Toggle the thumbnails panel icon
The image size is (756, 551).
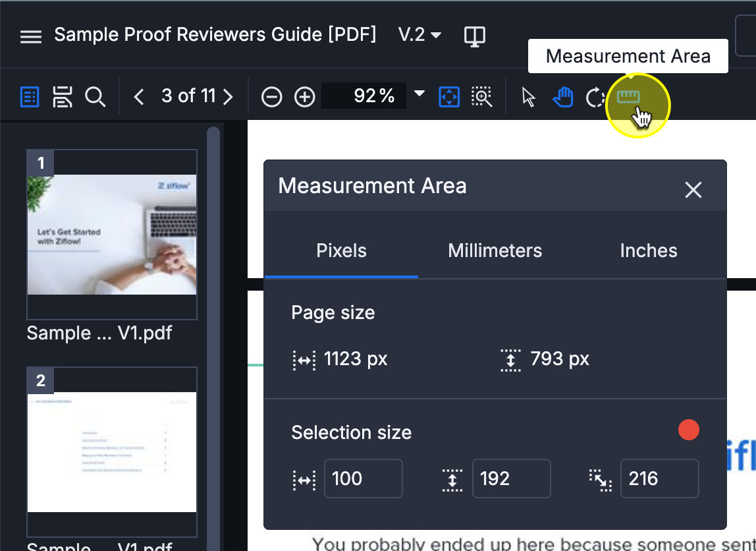tap(30, 97)
